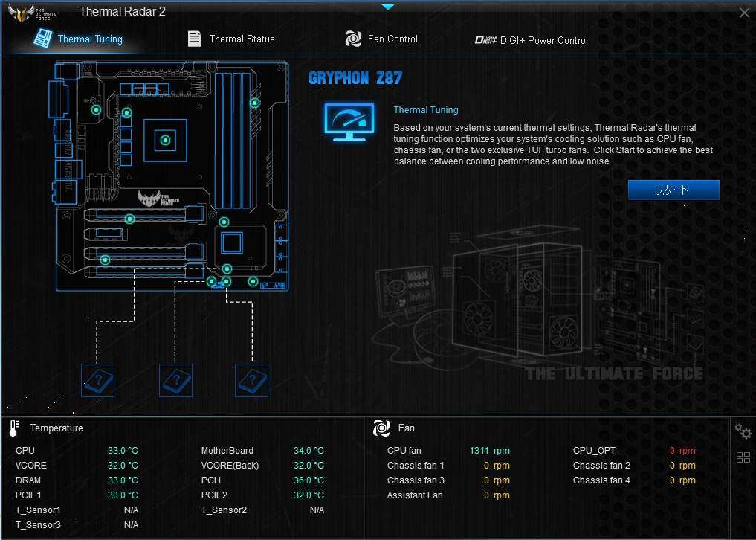The width and height of the screenshot is (756, 540).
Task: Click PCH temperature value 36.0 °C
Action: [x=308, y=480]
